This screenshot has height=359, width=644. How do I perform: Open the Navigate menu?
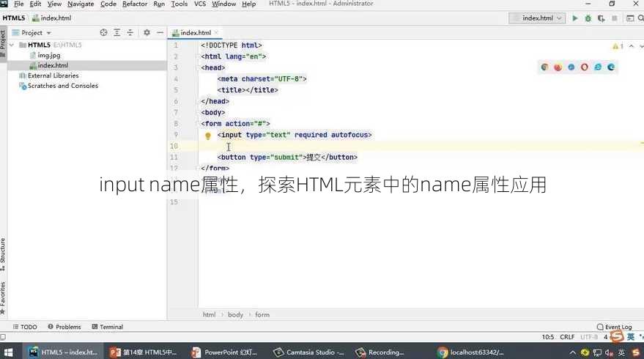(81, 4)
